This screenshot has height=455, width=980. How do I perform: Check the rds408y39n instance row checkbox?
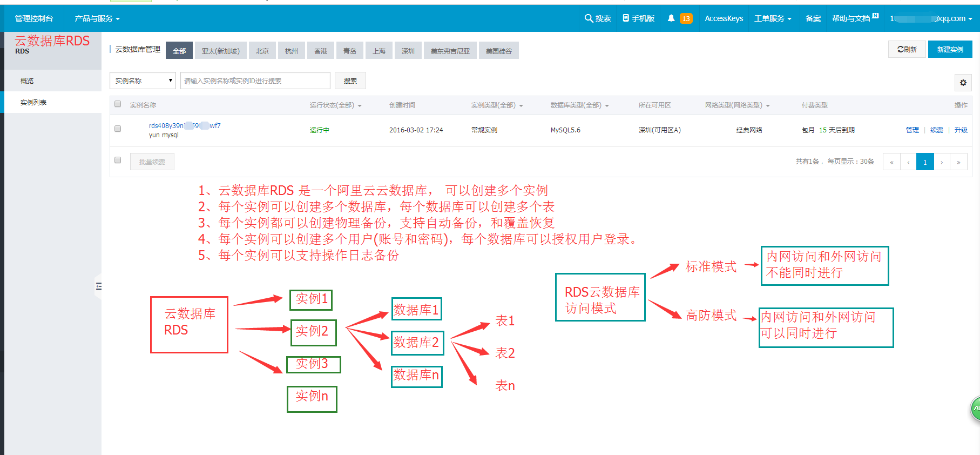(118, 129)
